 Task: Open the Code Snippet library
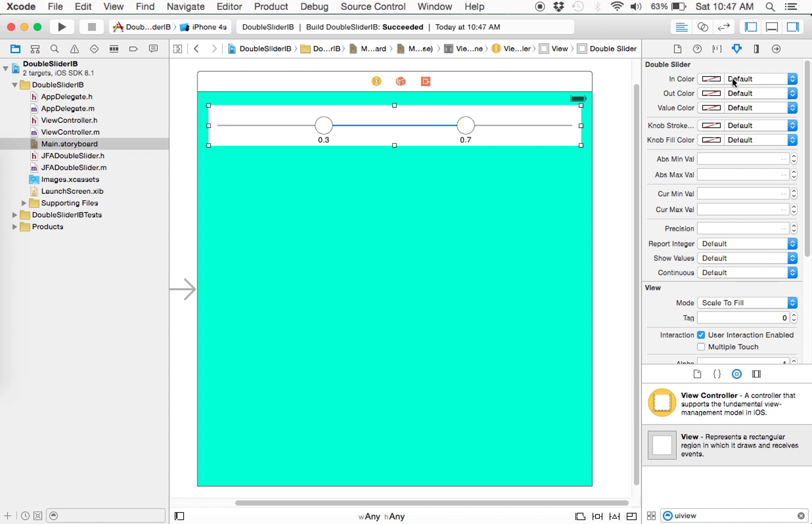click(x=717, y=374)
